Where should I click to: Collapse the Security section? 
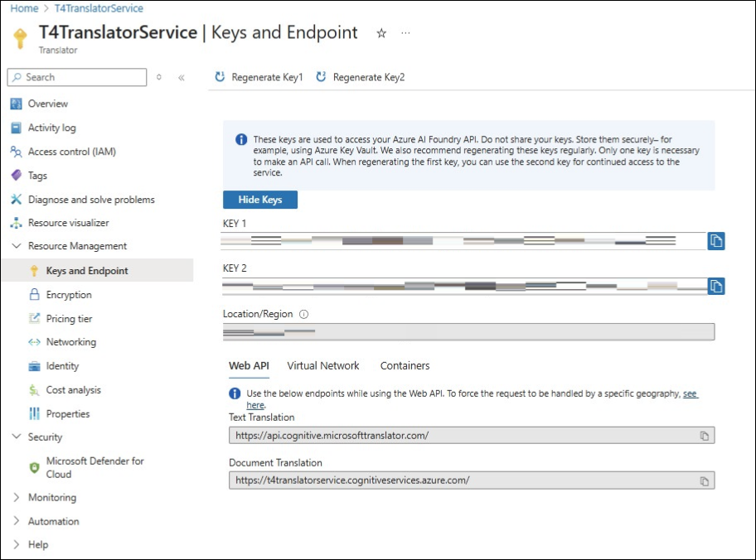tap(17, 437)
